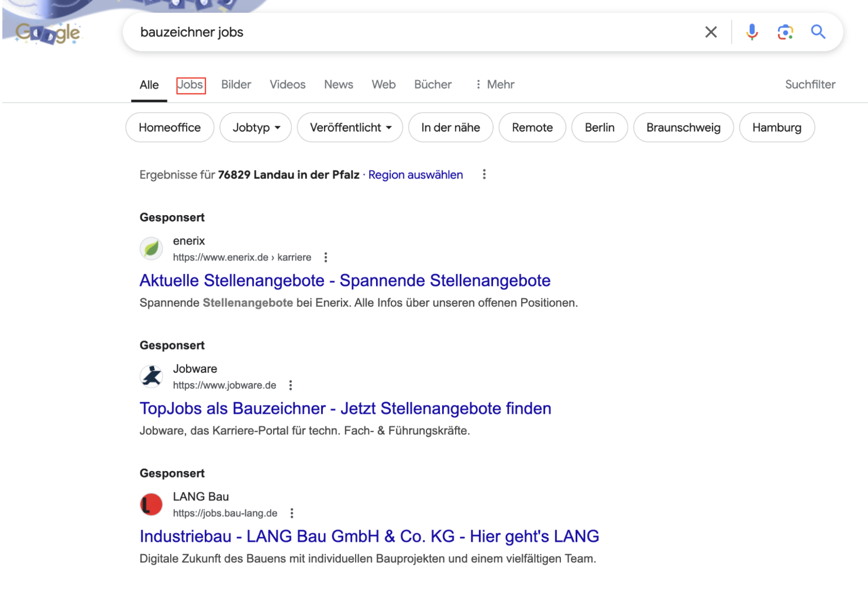868x595 pixels.
Task: Open options menu next to region info
Action: [x=484, y=174]
